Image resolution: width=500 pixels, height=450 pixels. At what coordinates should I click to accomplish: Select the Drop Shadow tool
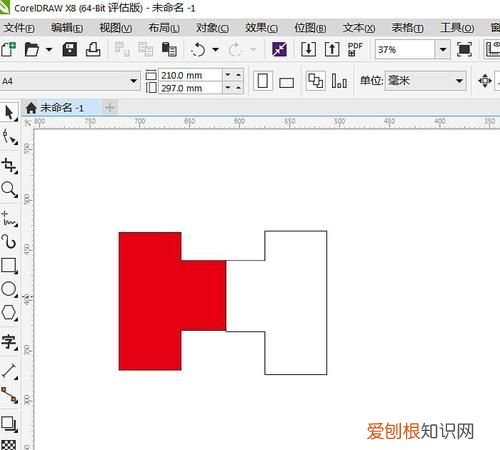(9, 424)
